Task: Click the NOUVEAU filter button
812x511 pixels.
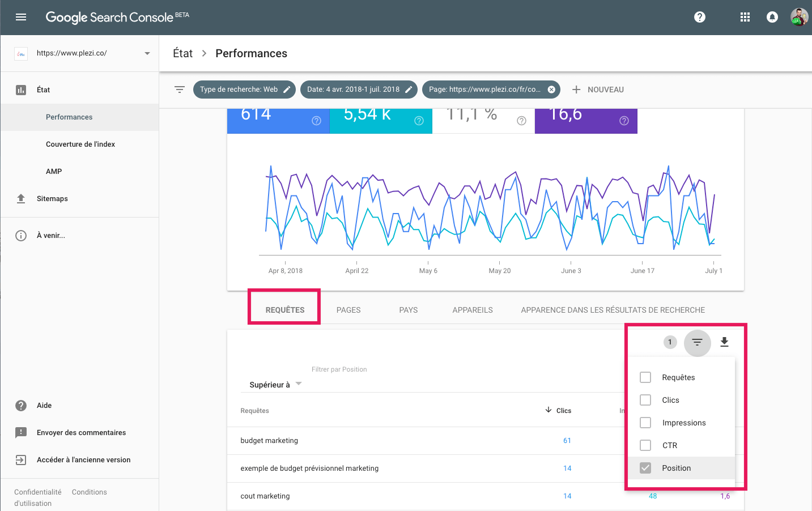Action: coord(598,90)
